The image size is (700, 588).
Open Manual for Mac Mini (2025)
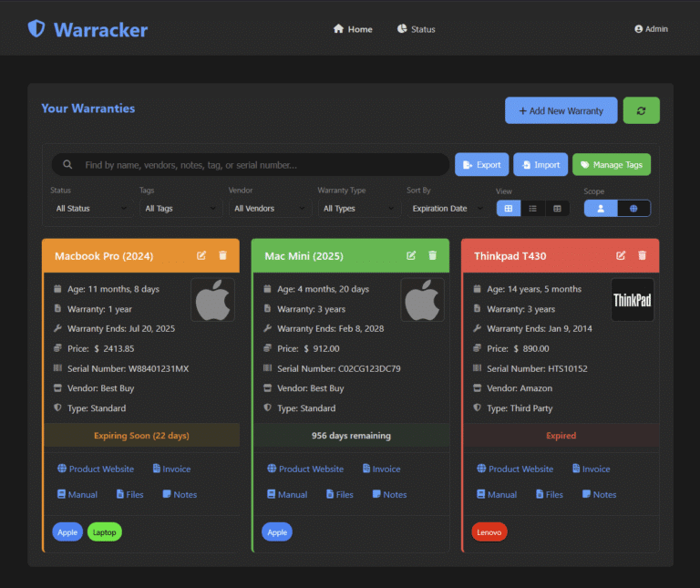click(x=287, y=494)
